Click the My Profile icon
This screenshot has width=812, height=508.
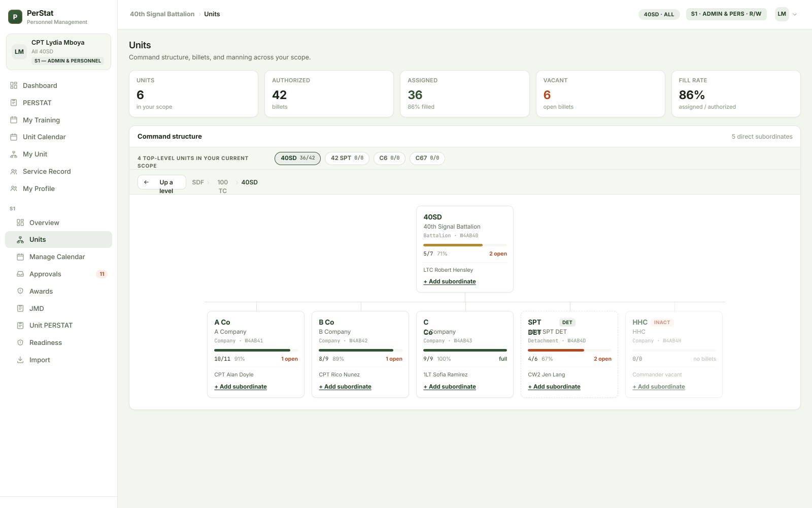click(x=14, y=188)
